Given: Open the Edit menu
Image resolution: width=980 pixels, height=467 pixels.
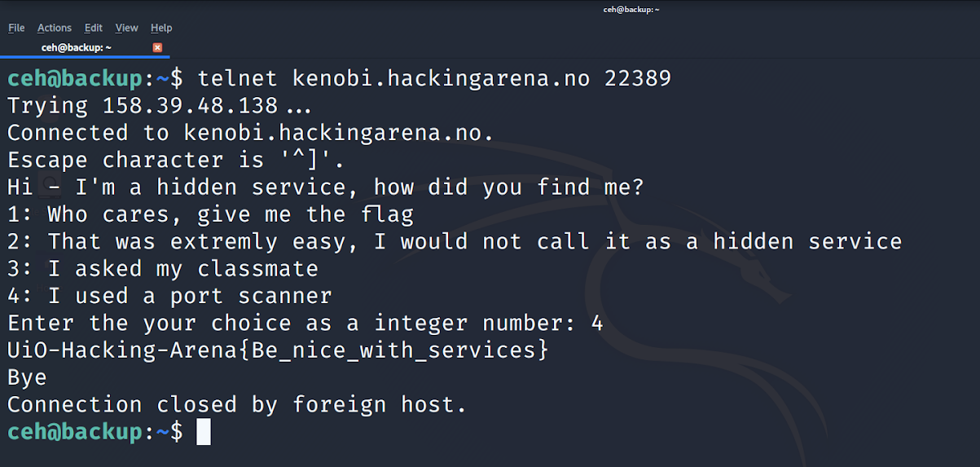Looking at the screenshot, I should (x=94, y=28).
